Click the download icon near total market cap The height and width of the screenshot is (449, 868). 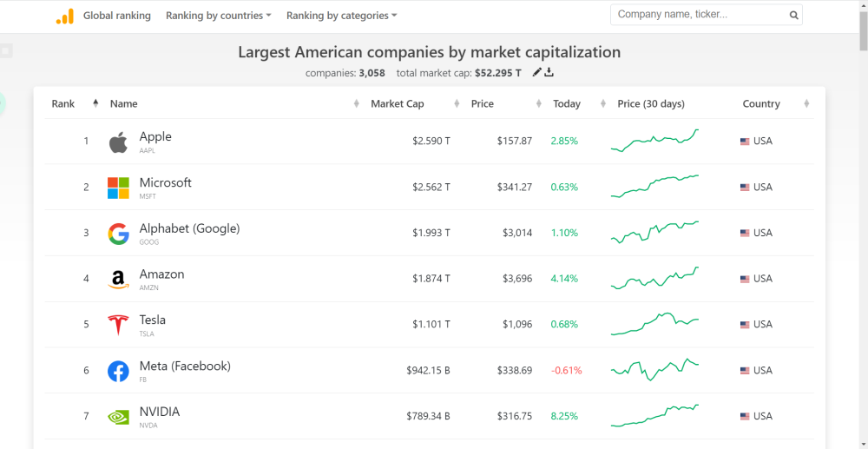pyautogui.click(x=549, y=72)
